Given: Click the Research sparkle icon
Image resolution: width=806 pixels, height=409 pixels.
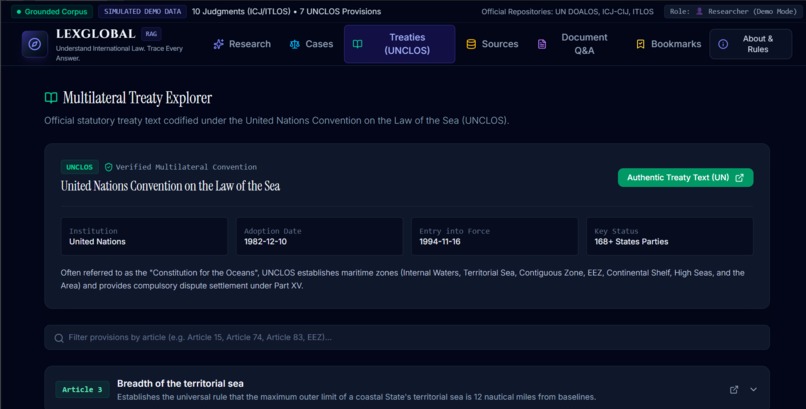Looking at the screenshot, I should pyautogui.click(x=218, y=44).
